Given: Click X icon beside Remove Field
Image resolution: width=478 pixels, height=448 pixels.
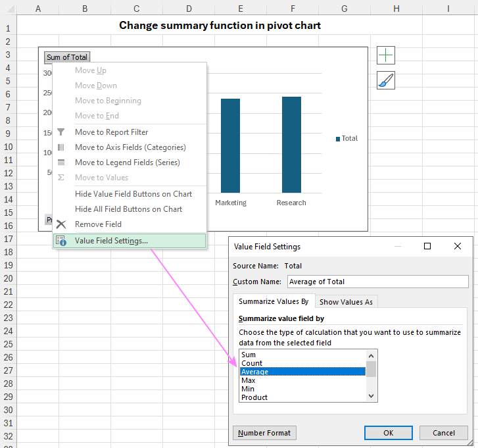Looking at the screenshot, I should (61, 224).
